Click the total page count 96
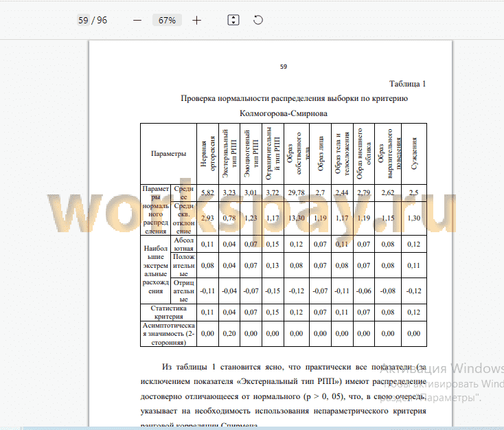The height and width of the screenshot is (430, 504). tap(102, 20)
